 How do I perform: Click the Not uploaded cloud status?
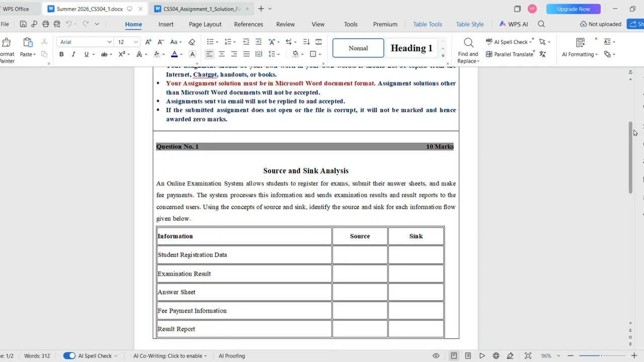tap(601, 24)
